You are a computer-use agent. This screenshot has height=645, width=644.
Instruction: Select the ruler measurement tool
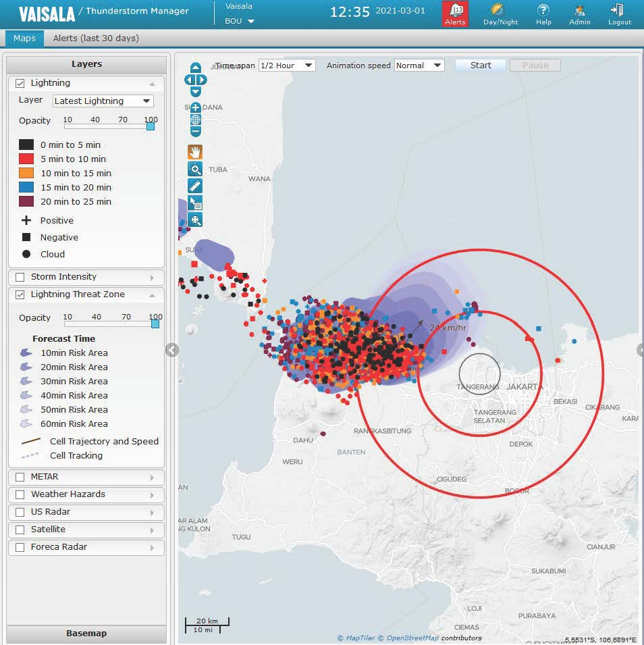tap(195, 186)
